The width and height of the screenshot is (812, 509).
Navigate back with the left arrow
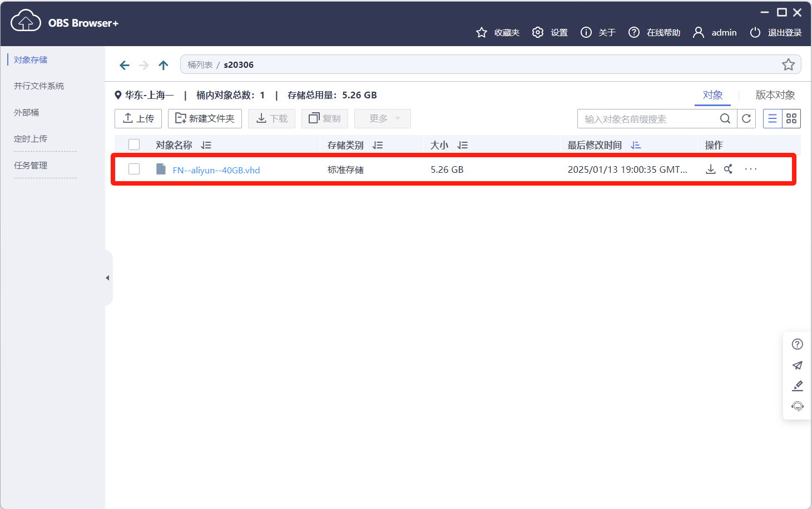pyautogui.click(x=125, y=65)
